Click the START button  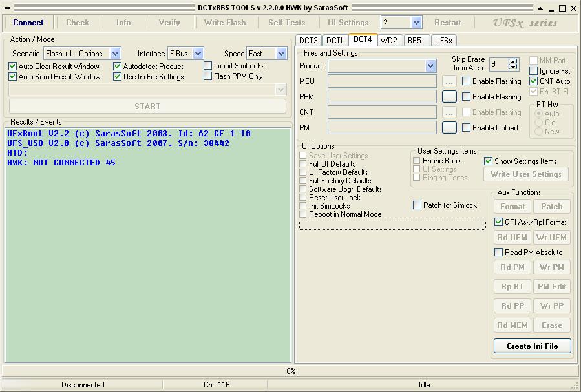[x=147, y=107]
